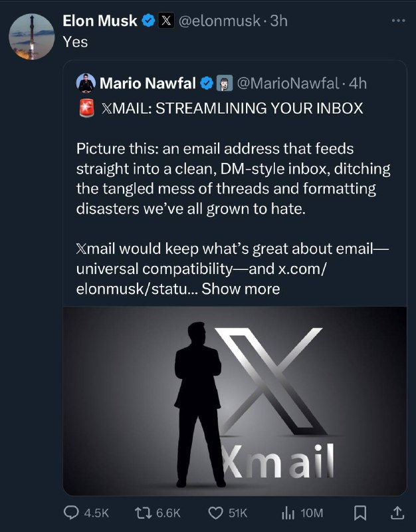The width and height of the screenshot is (416, 532).
Task: Open the @MarioNawfal handle link
Action: (288, 84)
